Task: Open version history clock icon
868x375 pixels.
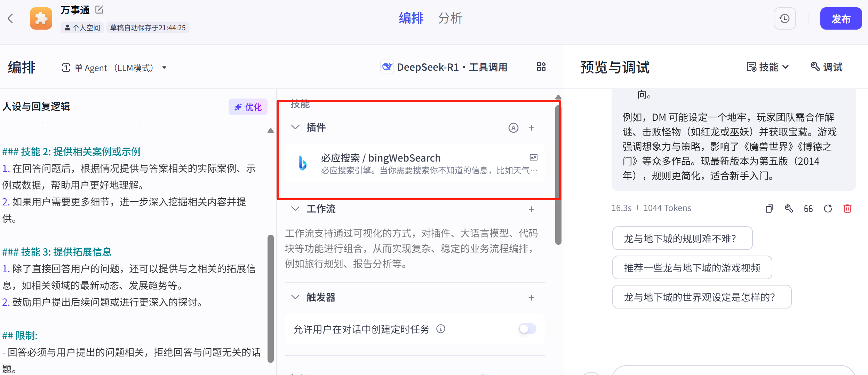Action: click(x=785, y=18)
